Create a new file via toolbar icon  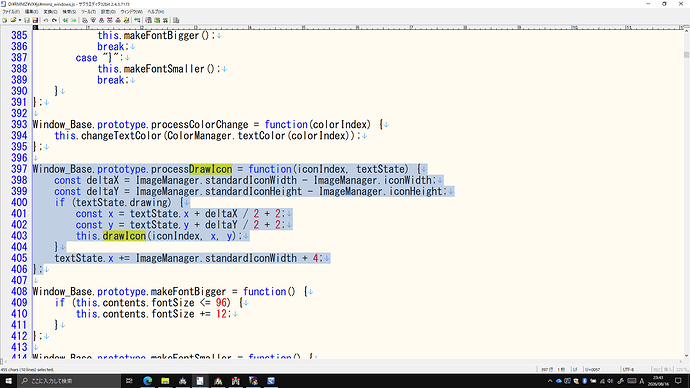click(x=4, y=20)
